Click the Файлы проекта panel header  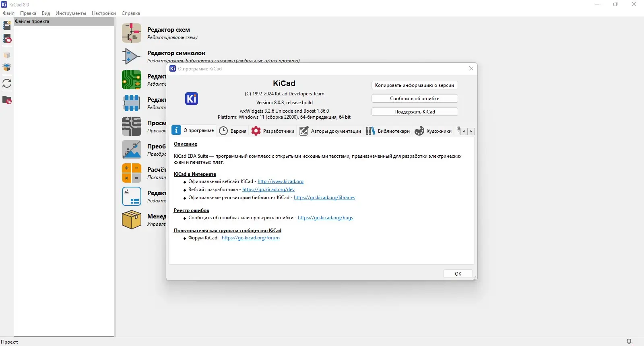[64, 22]
